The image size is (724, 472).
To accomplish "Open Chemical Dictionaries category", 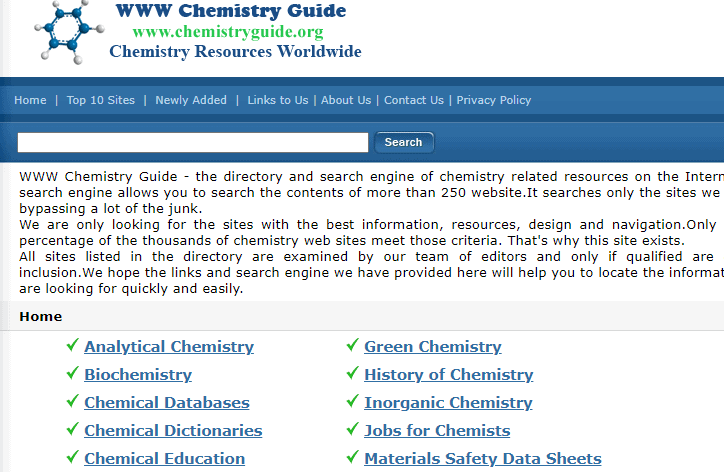I will [x=173, y=430].
